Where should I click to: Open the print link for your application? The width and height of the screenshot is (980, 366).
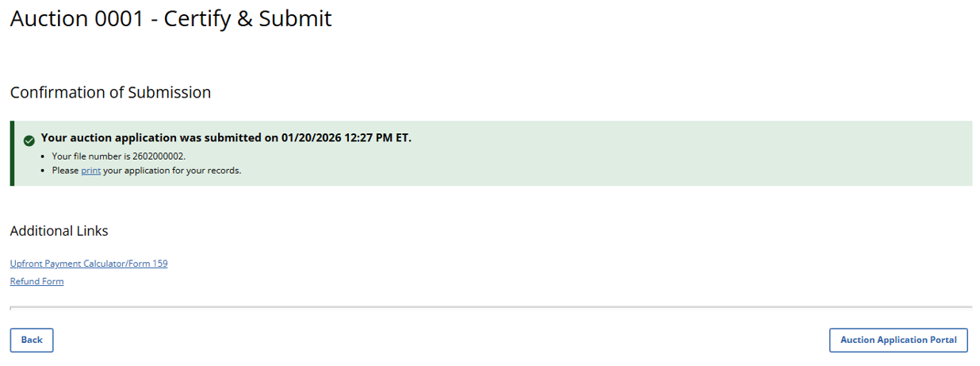pyautogui.click(x=90, y=171)
